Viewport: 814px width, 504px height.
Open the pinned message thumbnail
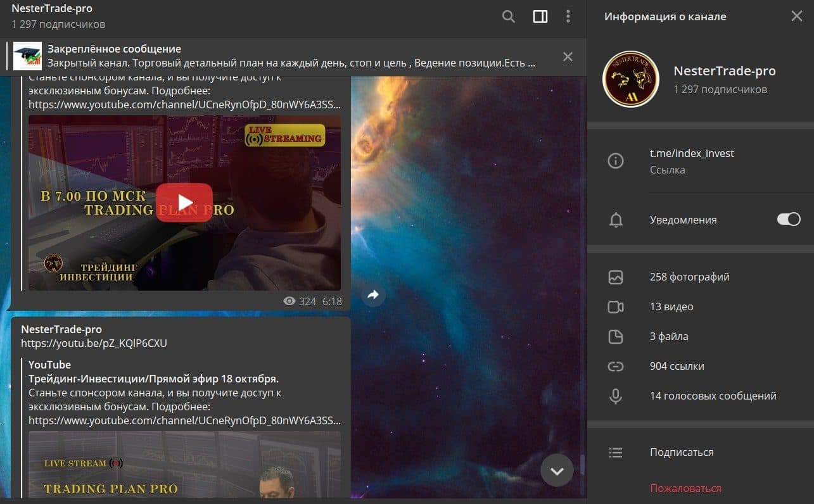click(27, 56)
